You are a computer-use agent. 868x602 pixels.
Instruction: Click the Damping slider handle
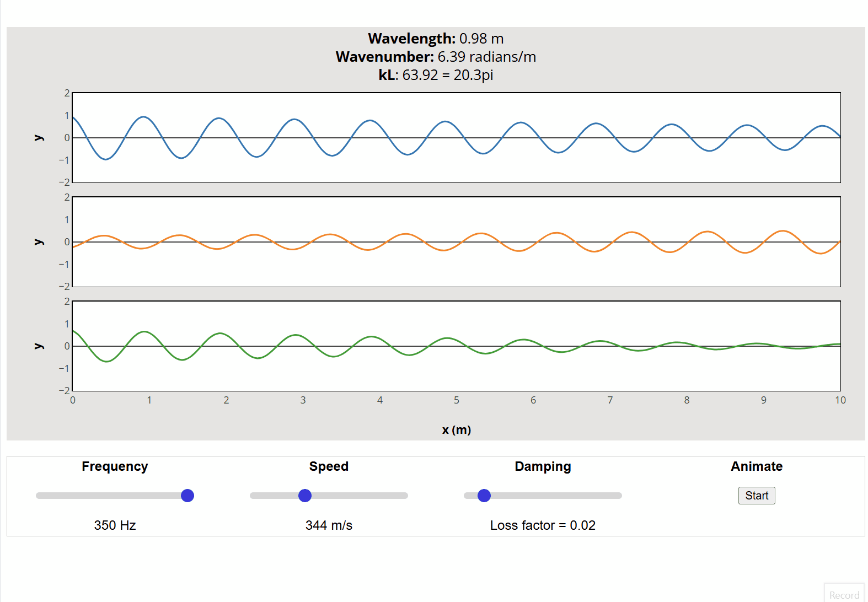click(484, 496)
